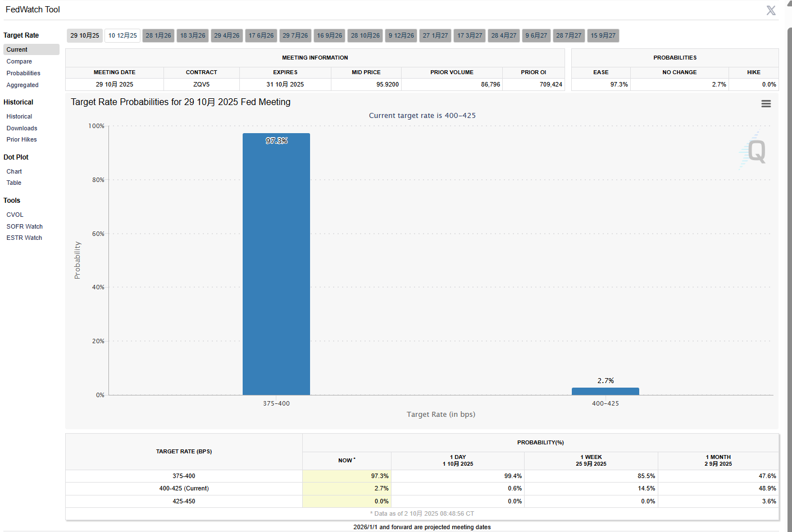
Task: Launch the CVOL tool
Action: [15, 215]
